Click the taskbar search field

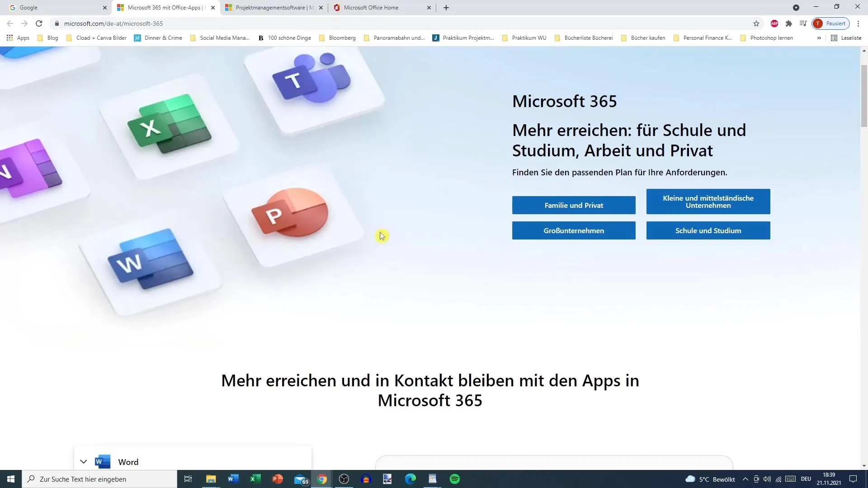point(99,479)
